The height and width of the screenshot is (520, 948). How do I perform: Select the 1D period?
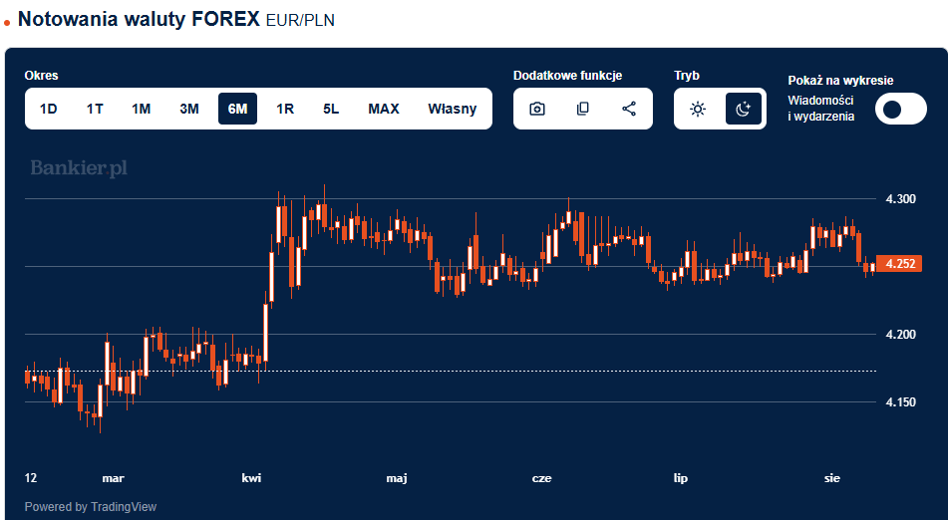tap(48, 109)
